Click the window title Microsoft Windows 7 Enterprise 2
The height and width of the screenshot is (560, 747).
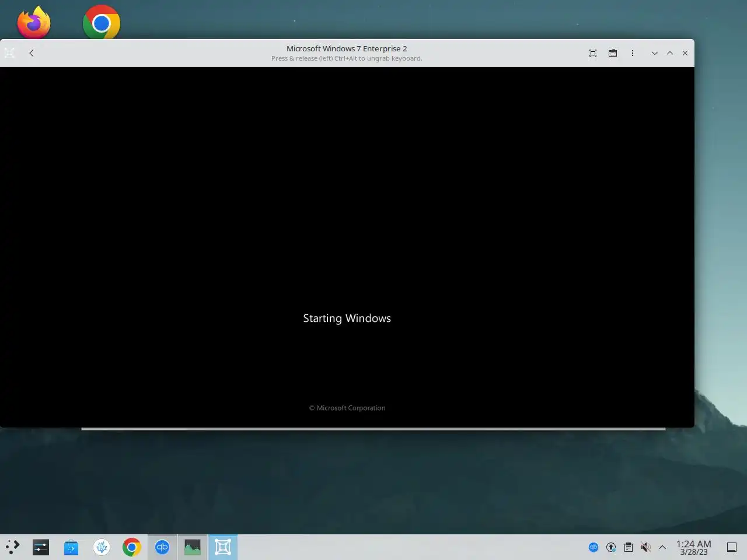click(347, 48)
